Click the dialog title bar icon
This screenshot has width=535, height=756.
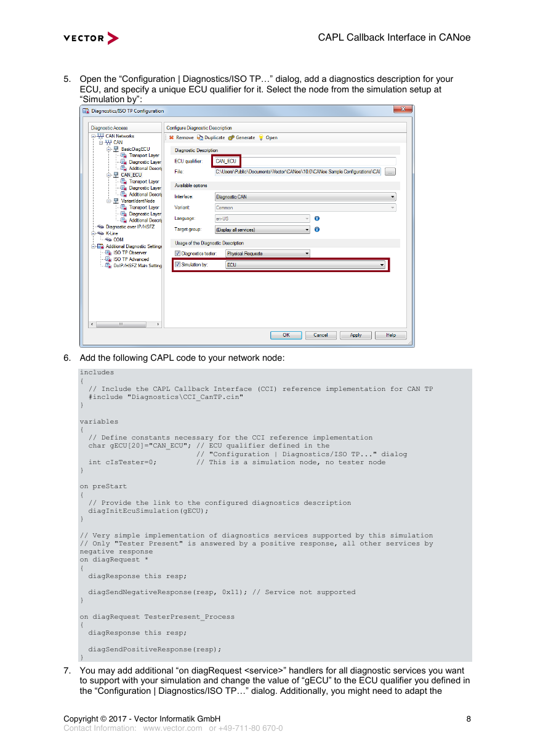click(86, 111)
